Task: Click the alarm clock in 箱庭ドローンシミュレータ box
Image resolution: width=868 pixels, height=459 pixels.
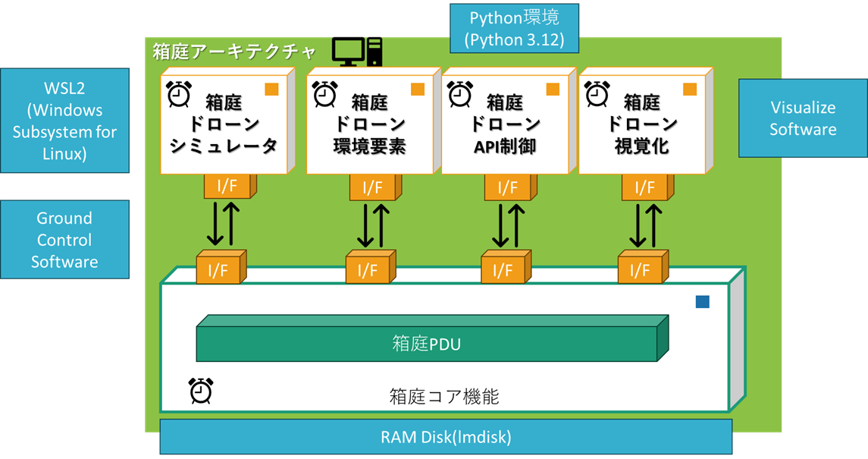Action: (179, 94)
